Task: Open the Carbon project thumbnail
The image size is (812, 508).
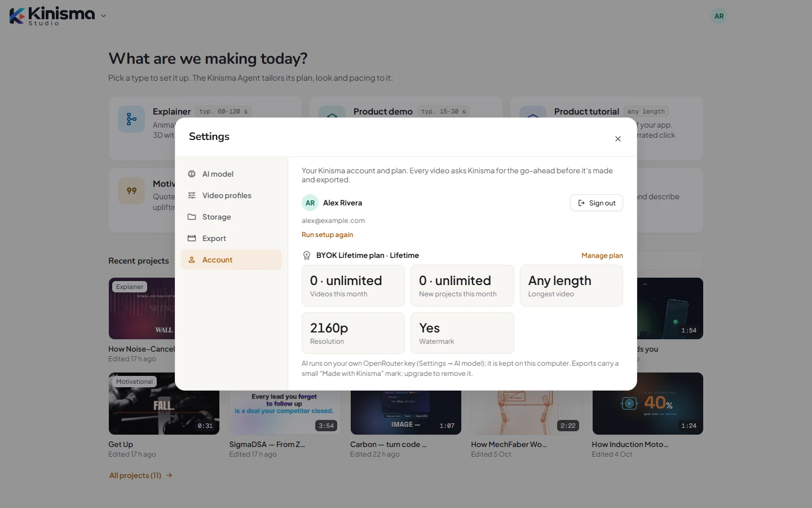Action: pos(406,413)
